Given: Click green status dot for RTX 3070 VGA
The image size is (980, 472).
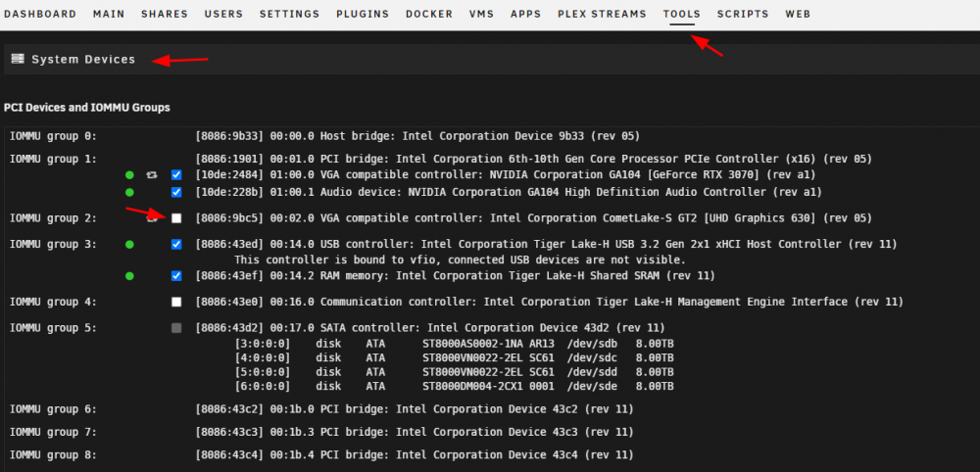Looking at the screenshot, I should coord(129,175).
